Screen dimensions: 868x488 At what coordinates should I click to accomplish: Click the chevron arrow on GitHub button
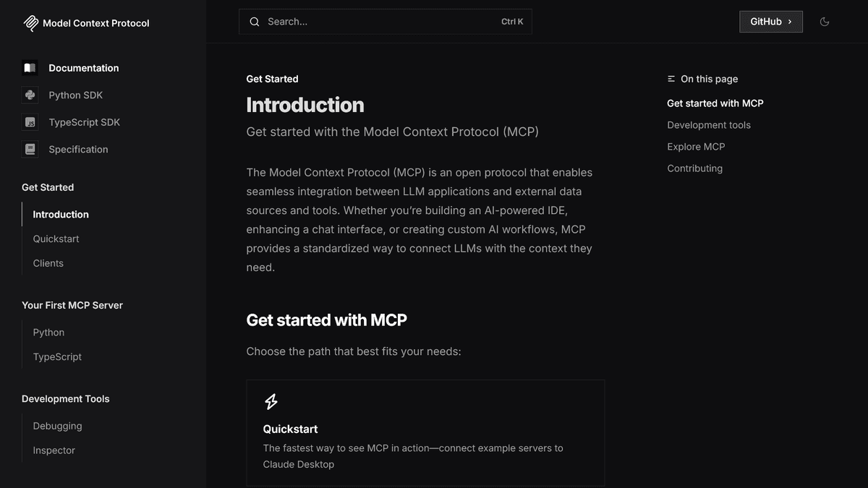pos(790,22)
